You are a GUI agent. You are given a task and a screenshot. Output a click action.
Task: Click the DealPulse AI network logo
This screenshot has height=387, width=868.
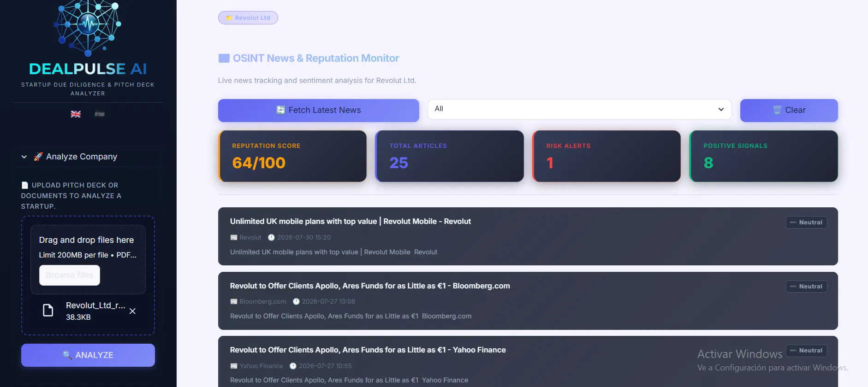point(88,28)
